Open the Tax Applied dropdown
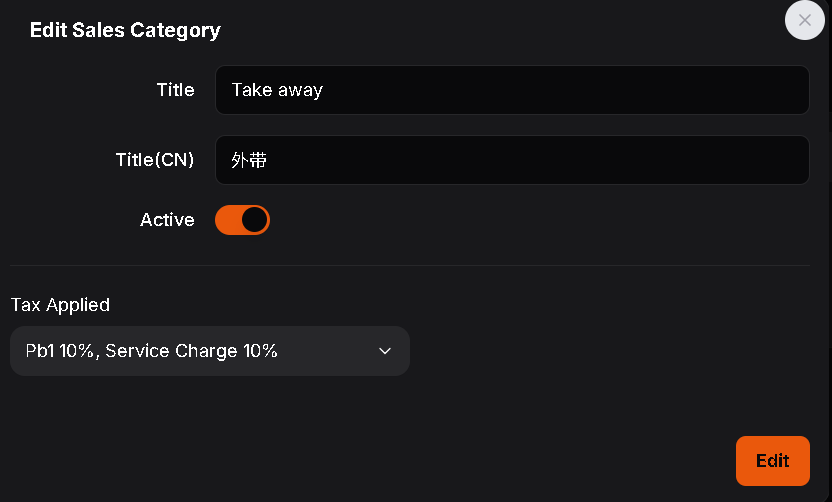 tap(210, 351)
